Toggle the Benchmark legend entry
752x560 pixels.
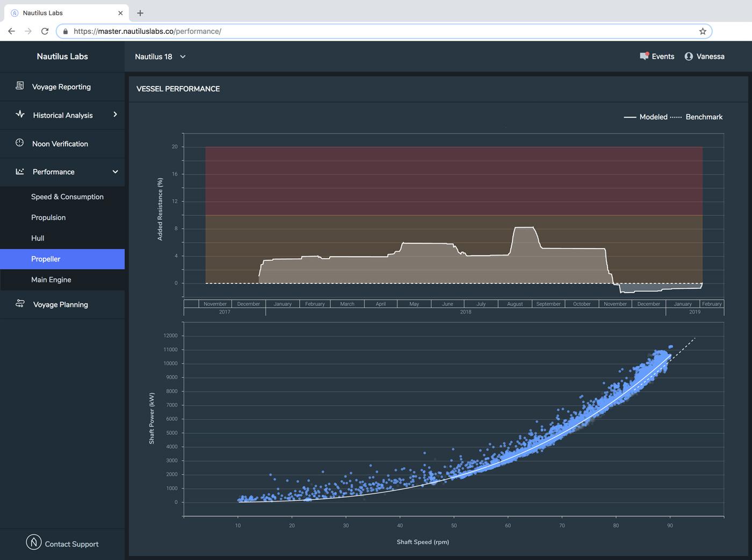coord(696,117)
